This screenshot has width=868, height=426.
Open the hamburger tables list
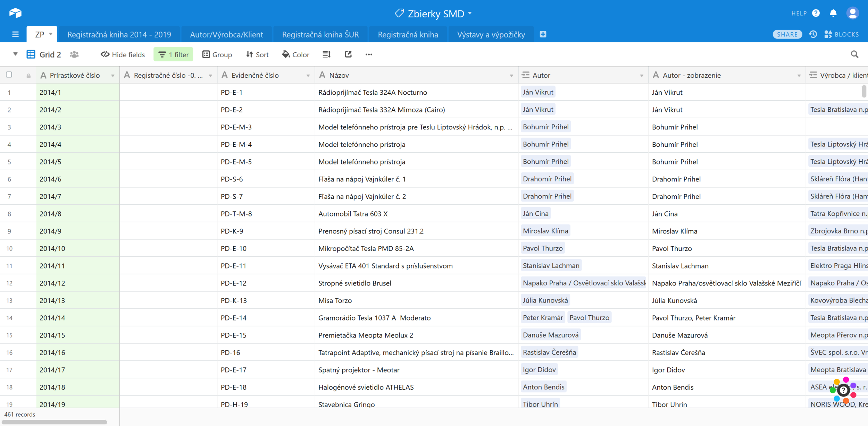pyautogui.click(x=15, y=34)
